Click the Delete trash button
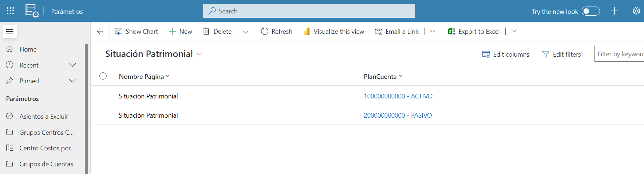The image size is (644, 174). click(x=217, y=32)
